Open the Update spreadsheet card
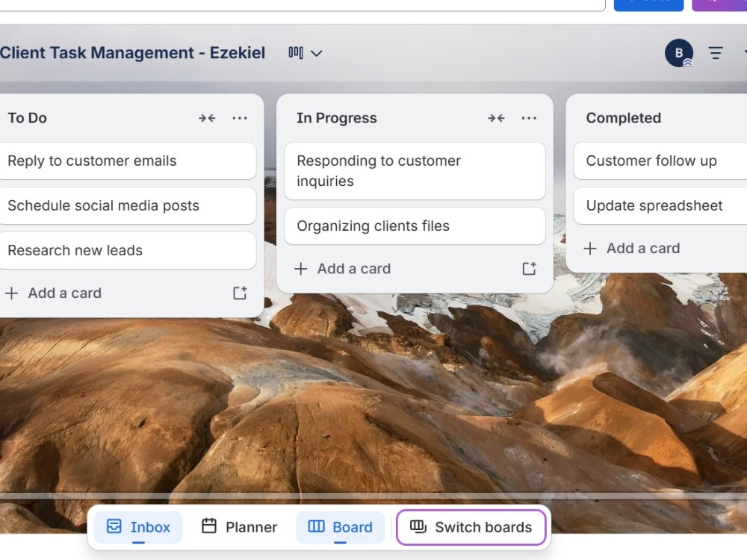The height and width of the screenshot is (560, 747). coord(660,206)
